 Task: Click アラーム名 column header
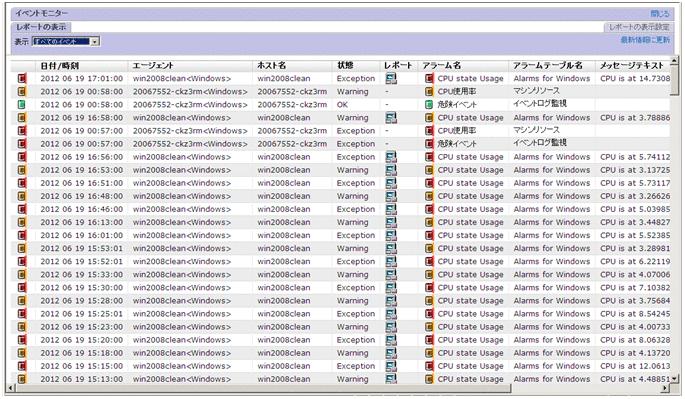point(441,66)
